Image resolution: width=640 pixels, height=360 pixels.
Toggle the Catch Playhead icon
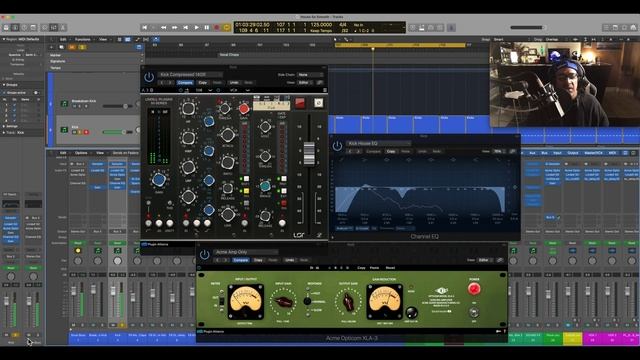[156, 40]
